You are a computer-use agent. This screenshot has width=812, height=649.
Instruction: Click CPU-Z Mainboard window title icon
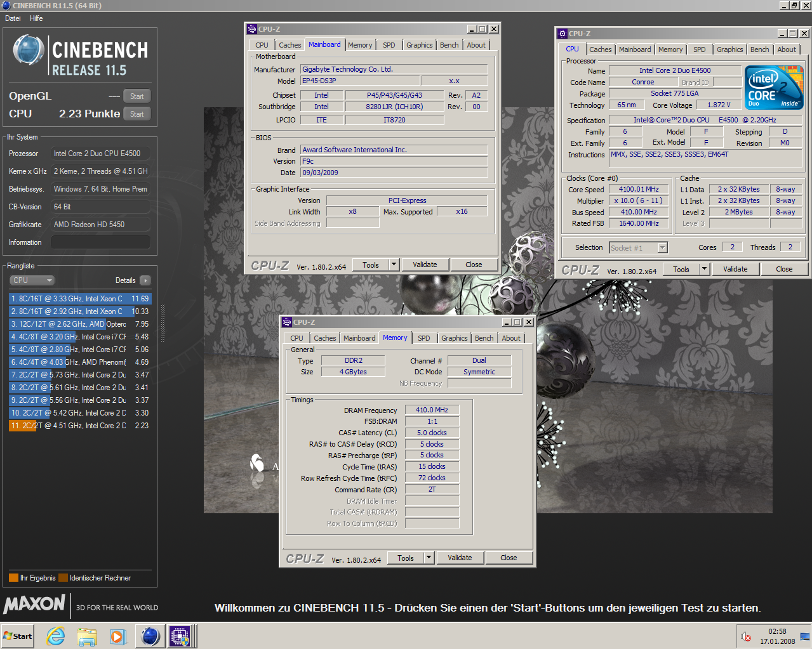[x=252, y=29]
